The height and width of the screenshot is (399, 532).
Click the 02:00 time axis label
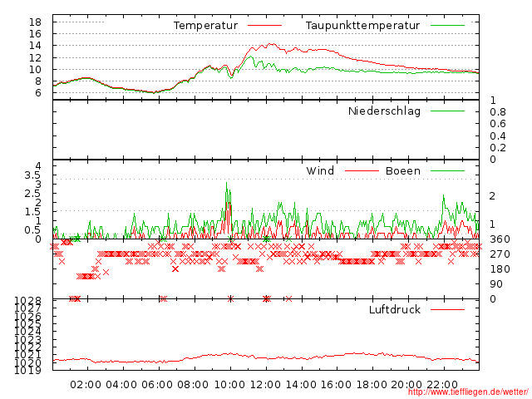click(86, 385)
